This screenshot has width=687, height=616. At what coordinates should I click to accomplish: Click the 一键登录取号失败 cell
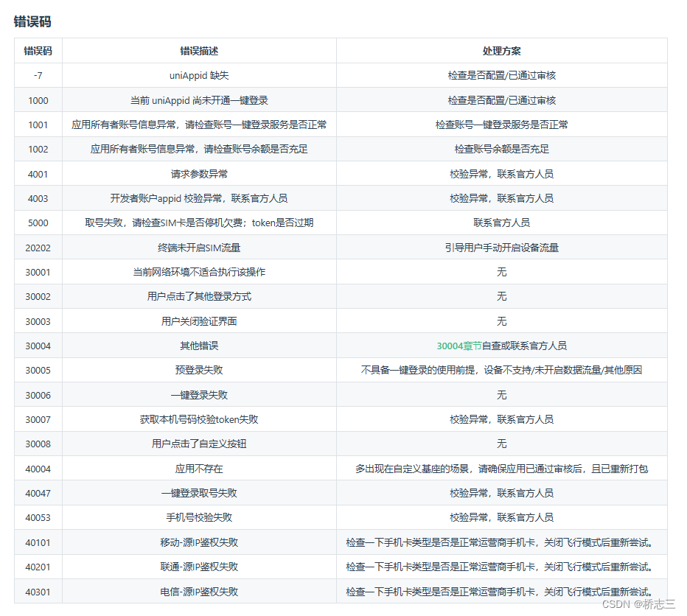pos(200,493)
